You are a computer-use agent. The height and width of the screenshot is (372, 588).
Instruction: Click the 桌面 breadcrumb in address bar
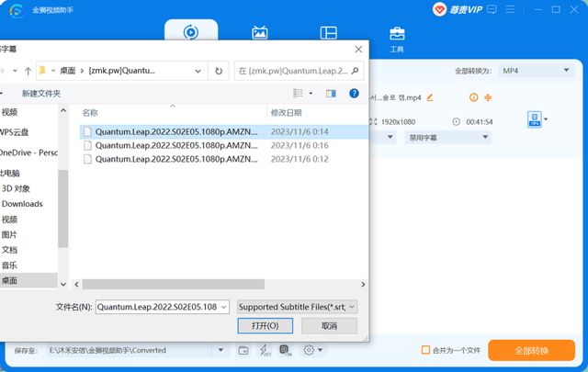(67, 71)
